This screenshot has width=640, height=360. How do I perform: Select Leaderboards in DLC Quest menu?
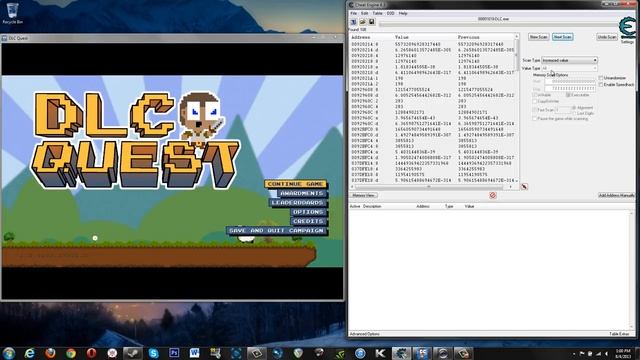pos(298,202)
